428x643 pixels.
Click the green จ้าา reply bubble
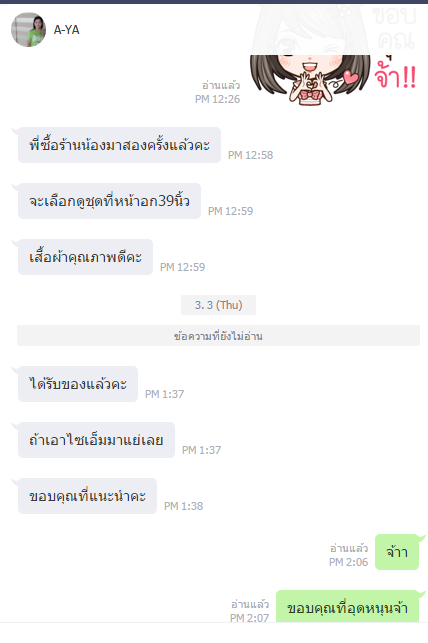click(397, 552)
